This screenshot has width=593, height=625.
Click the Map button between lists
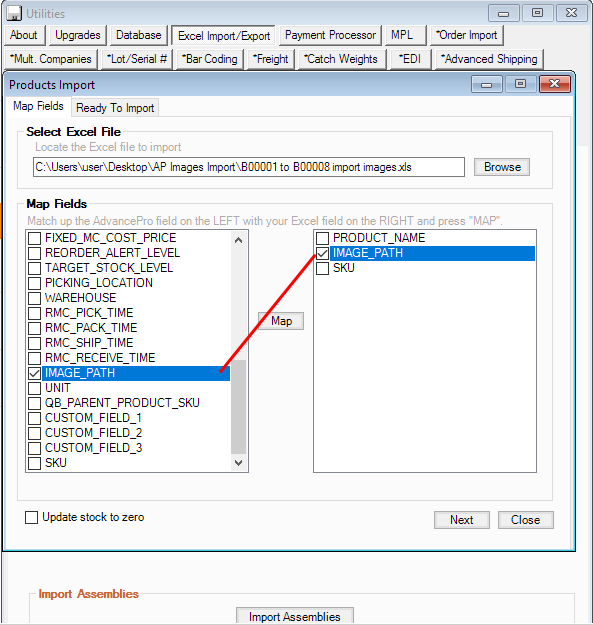pos(281,321)
